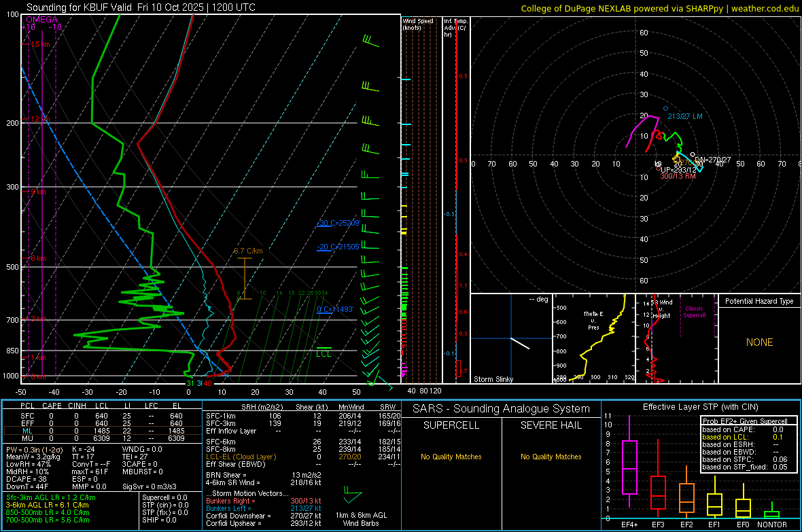
Task: Click the Sfc-3km AGL LR lapse rate line
Action: [x=51, y=498]
